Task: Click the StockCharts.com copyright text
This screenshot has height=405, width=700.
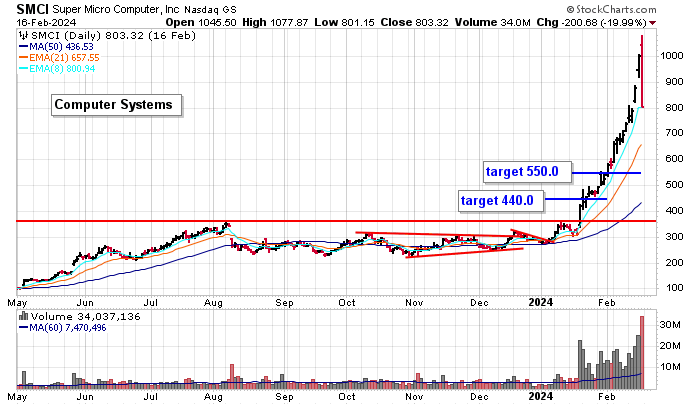Action: coord(611,9)
